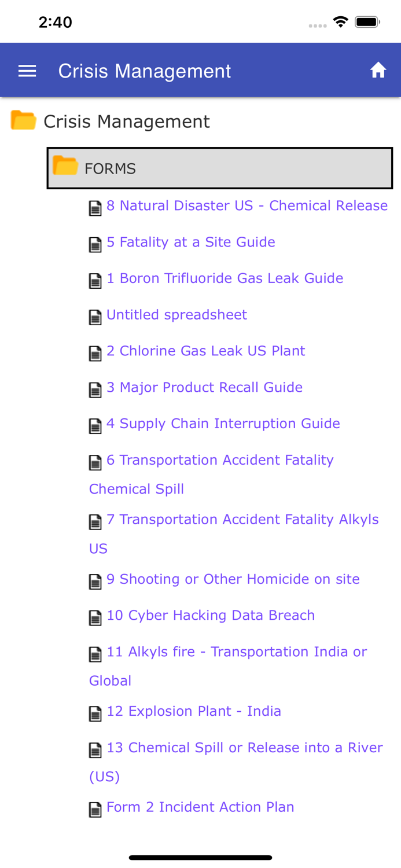Open 8 Natural Disaster US - Chemical Release

[x=247, y=205]
